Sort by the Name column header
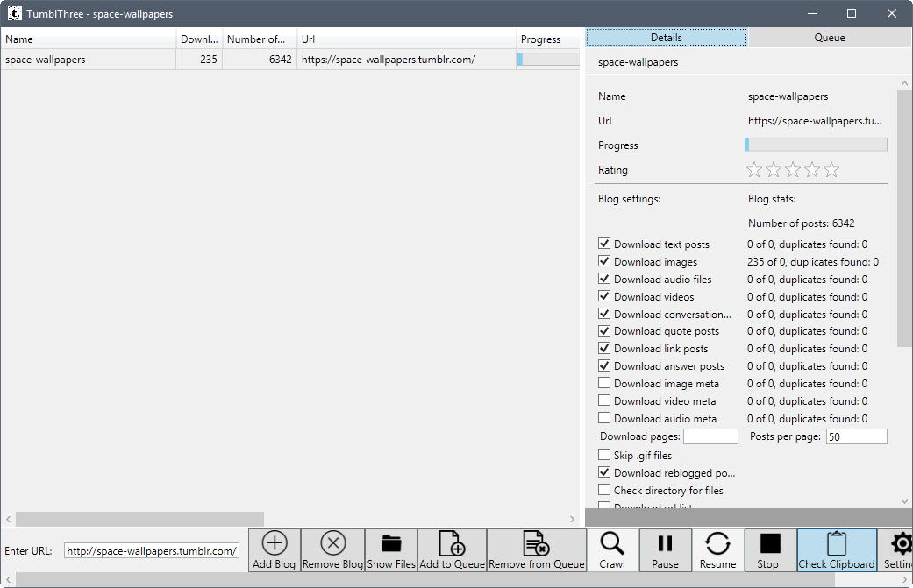 pyautogui.click(x=88, y=39)
